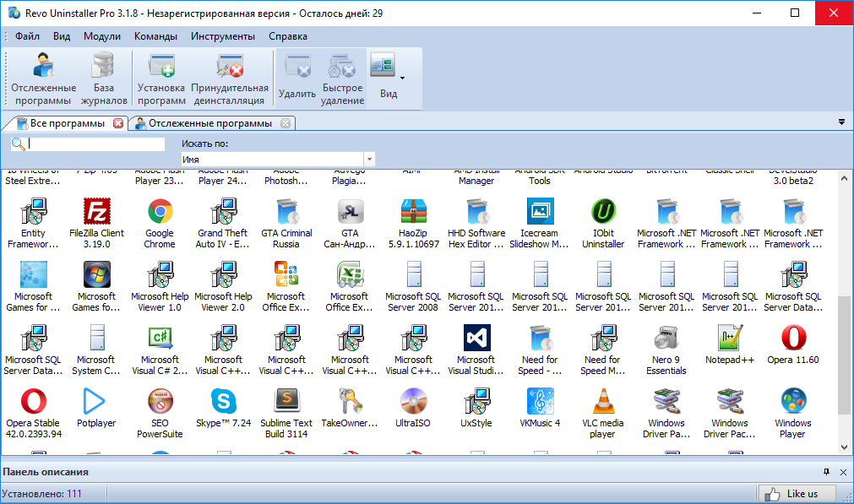The height and width of the screenshot is (504, 854).
Task: Close the Отслеженные программы tab
Action: tap(286, 123)
